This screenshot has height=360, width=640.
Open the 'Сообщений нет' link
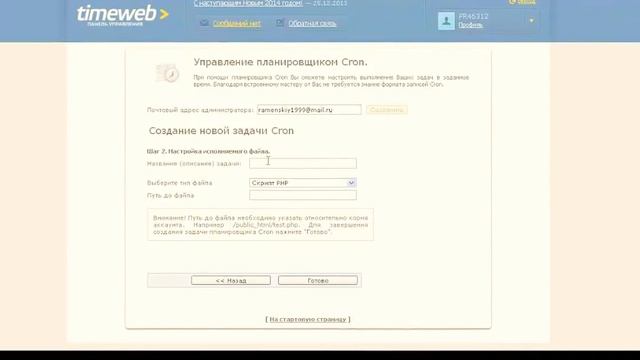click(237, 24)
